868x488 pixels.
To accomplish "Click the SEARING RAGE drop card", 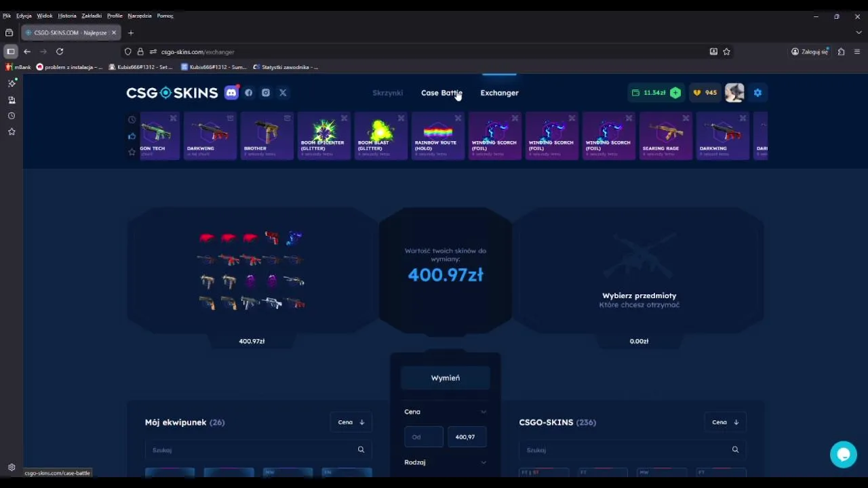I will pyautogui.click(x=665, y=136).
